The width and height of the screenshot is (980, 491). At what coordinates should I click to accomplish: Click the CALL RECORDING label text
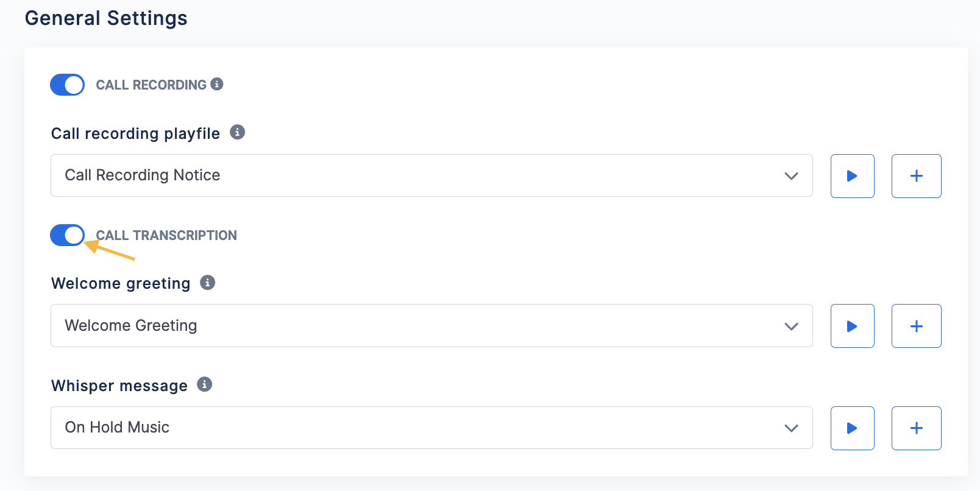pyautogui.click(x=151, y=85)
